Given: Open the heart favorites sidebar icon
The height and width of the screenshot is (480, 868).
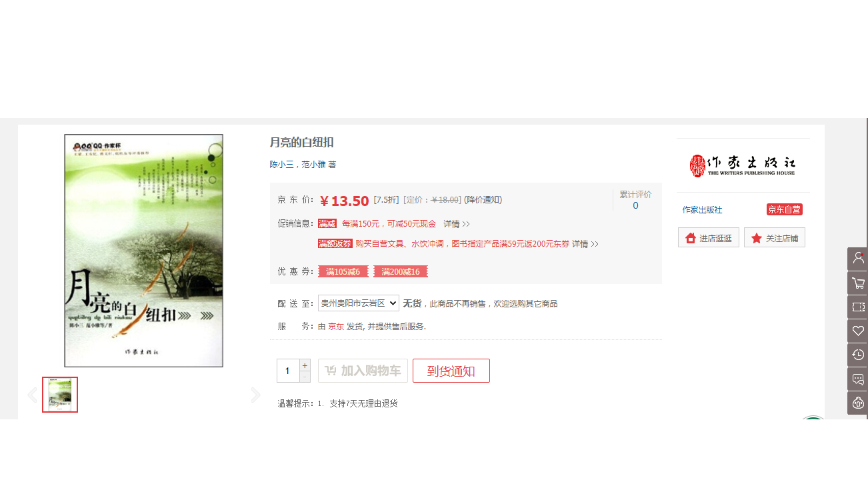Looking at the screenshot, I should click(857, 331).
